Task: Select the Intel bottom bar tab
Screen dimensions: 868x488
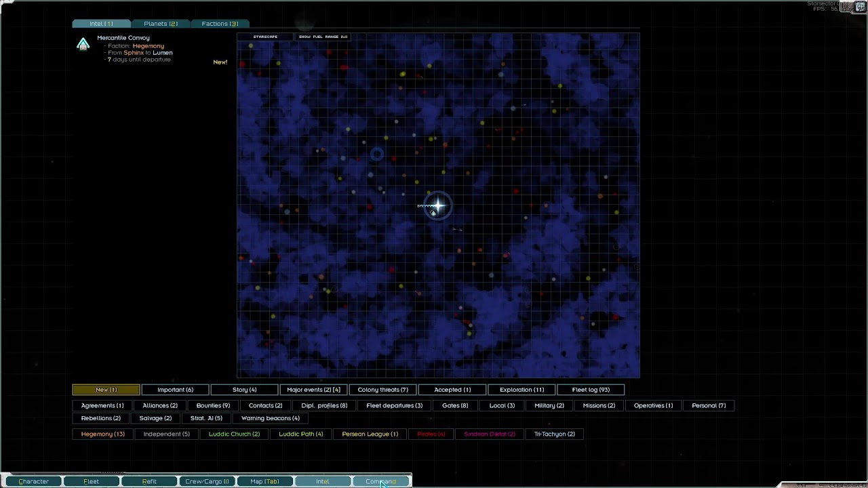Action: click(x=323, y=481)
